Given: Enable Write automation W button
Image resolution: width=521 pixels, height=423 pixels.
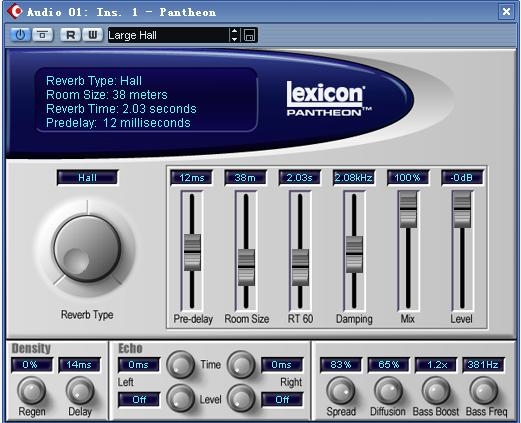Looking at the screenshot, I should [92, 35].
